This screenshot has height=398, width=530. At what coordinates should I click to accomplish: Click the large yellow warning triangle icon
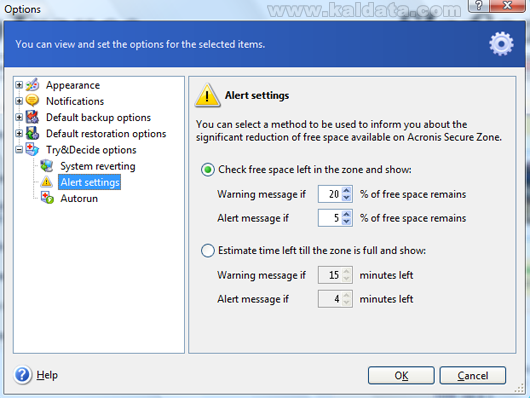pyautogui.click(x=207, y=95)
